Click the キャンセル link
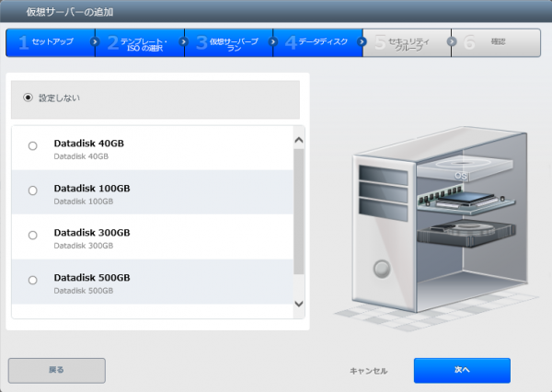 pos(368,371)
